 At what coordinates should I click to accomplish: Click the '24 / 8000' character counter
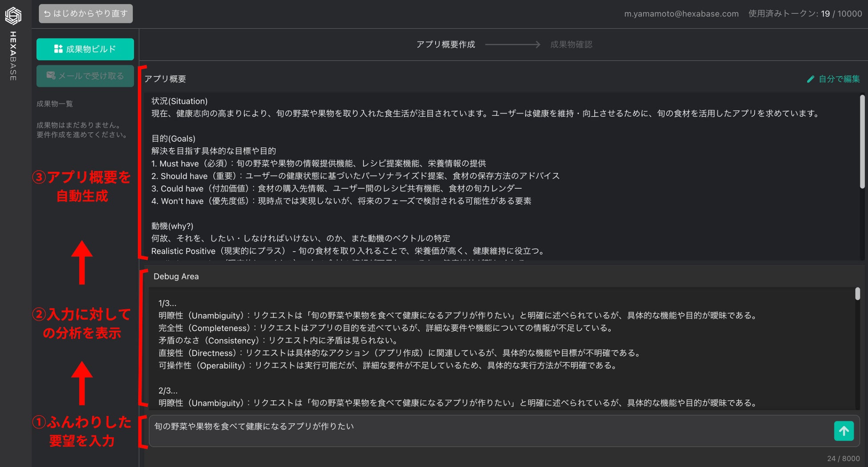click(843, 459)
